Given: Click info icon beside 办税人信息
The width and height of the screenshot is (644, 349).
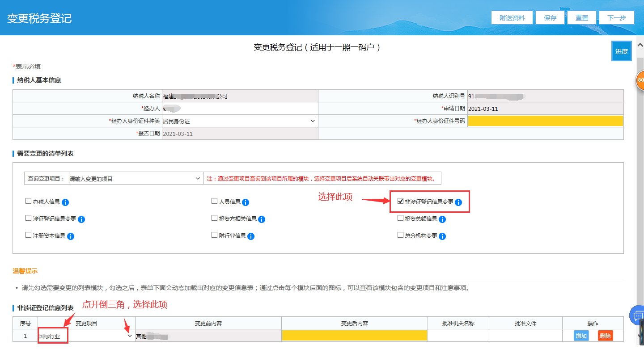Looking at the screenshot, I should tap(65, 202).
